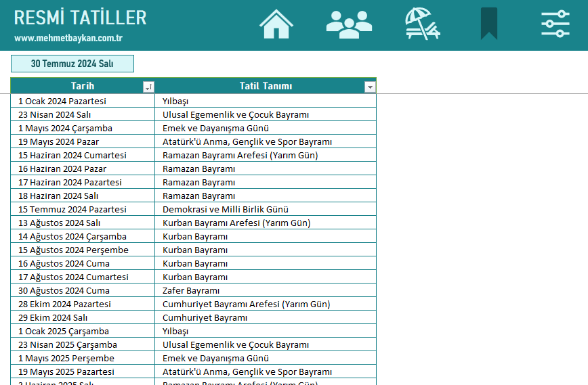The height and width of the screenshot is (385, 588).
Task: Select cell 1 Mayıs 2025 Perşembe
Action: [83, 357]
